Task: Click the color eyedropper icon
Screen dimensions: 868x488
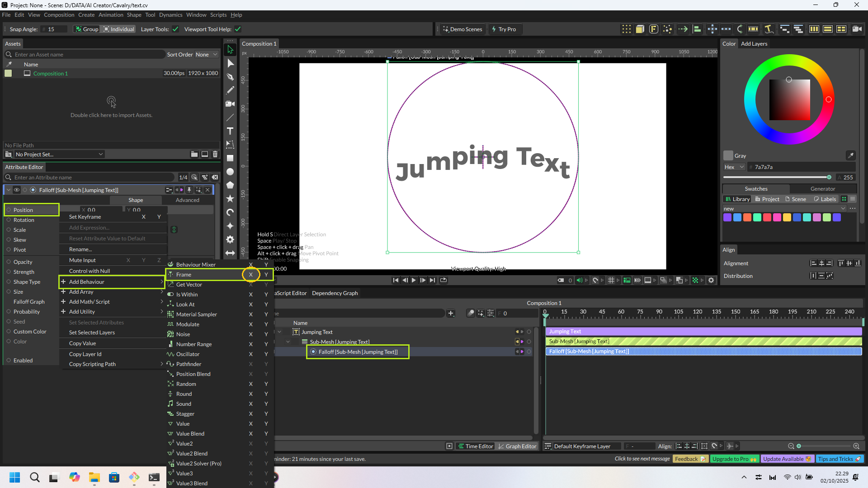Action: click(x=850, y=155)
